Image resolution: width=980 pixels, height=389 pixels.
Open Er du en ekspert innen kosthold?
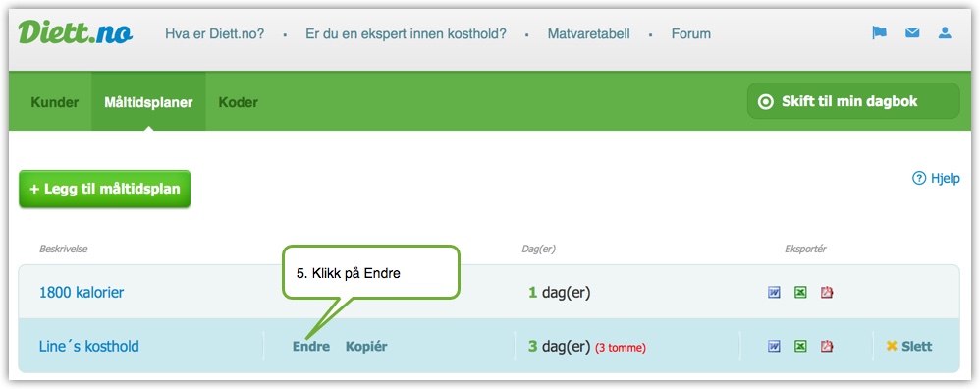[x=406, y=33]
